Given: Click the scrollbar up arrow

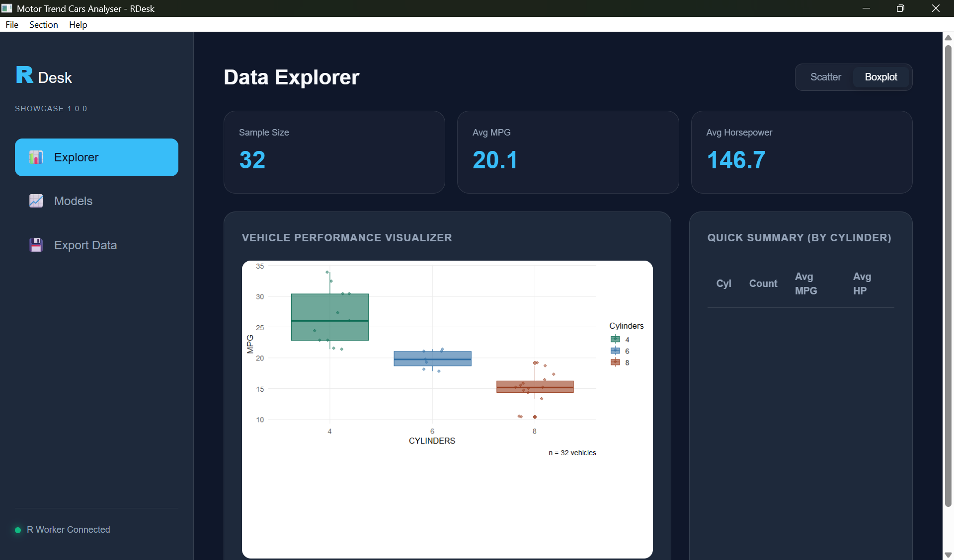Looking at the screenshot, I should pos(948,38).
